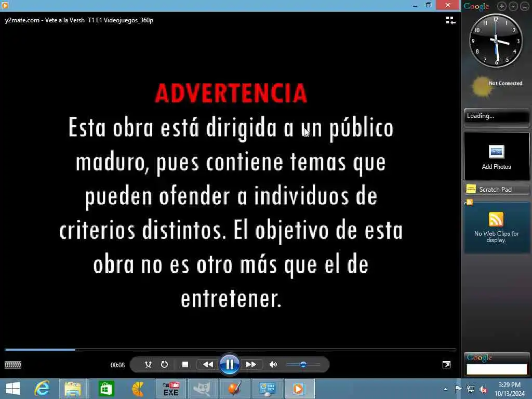
Task: Restore down the media player window
Action: click(x=429, y=5)
